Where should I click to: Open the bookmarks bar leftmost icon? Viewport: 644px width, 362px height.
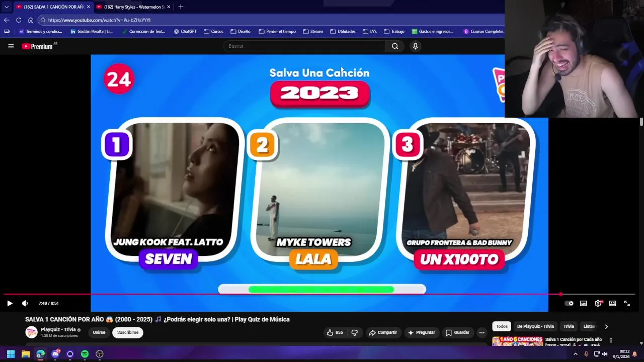click(7, 31)
